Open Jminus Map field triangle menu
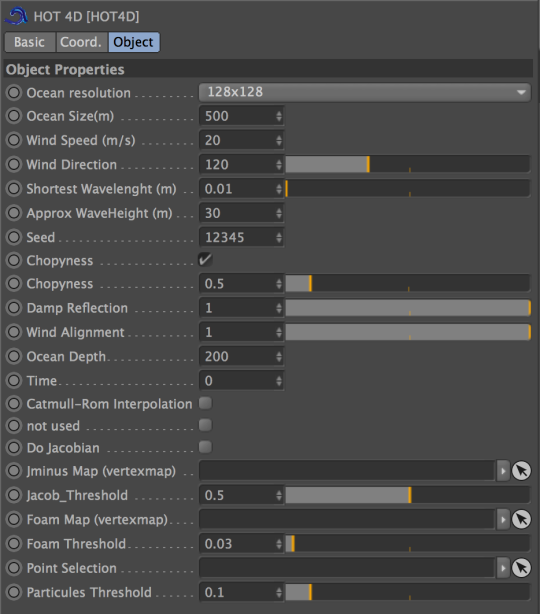Screen dimensions: 540x614 click(503, 471)
